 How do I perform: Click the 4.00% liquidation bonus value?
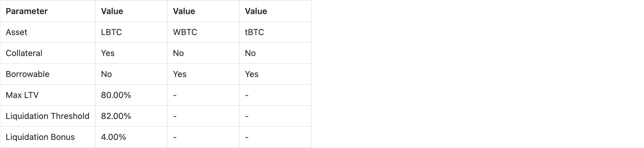(x=114, y=137)
